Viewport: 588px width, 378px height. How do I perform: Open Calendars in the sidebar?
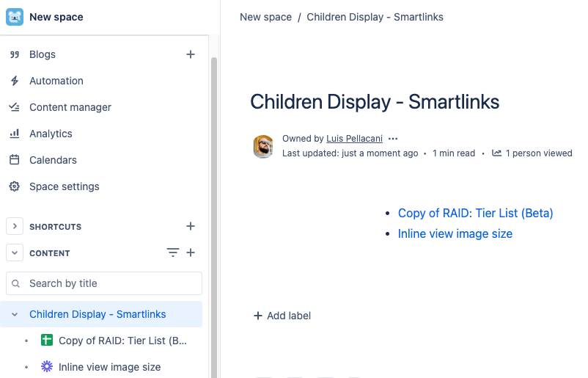pyautogui.click(x=53, y=160)
